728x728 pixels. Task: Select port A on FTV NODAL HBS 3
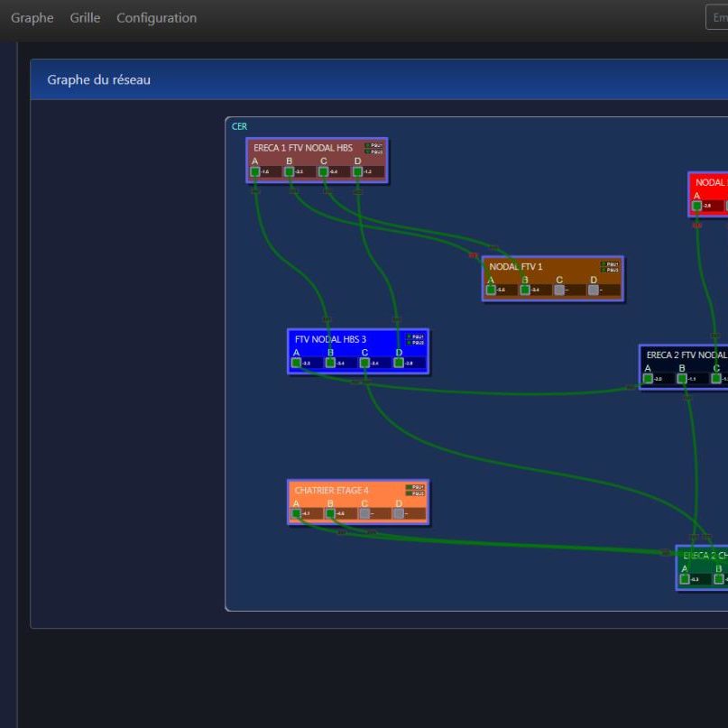[296, 363]
